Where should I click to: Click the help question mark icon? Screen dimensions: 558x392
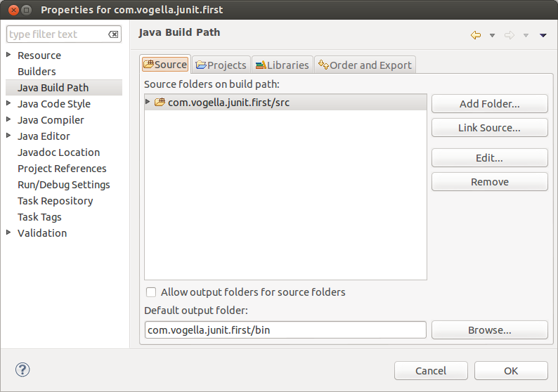22,370
